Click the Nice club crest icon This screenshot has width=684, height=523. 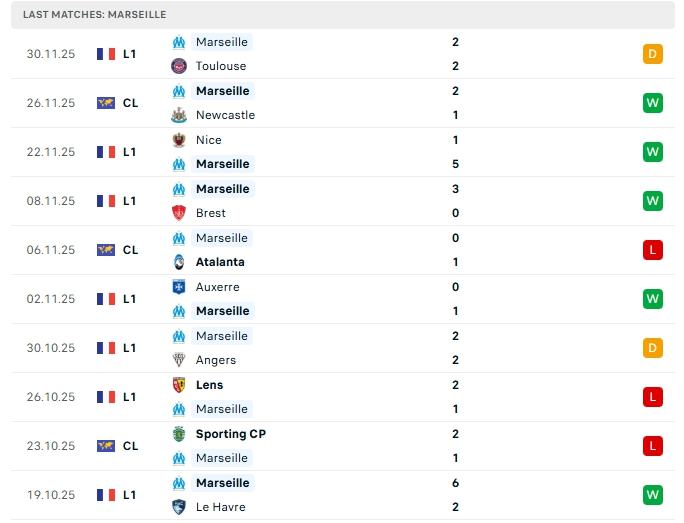coord(179,140)
